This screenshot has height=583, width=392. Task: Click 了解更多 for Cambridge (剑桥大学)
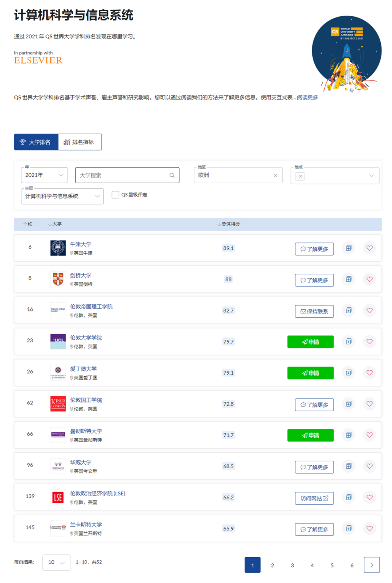coord(314,280)
